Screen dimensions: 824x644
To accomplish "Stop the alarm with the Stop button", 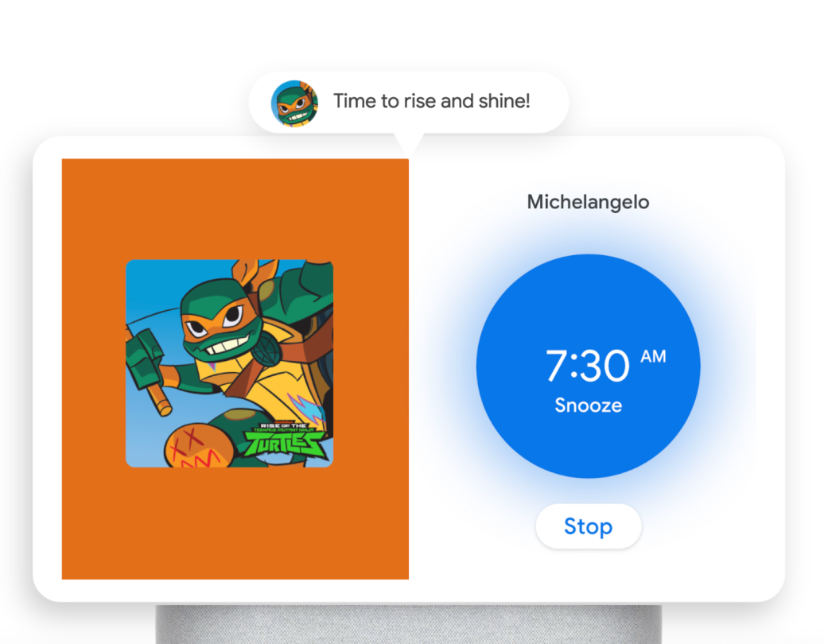I will pos(589,526).
